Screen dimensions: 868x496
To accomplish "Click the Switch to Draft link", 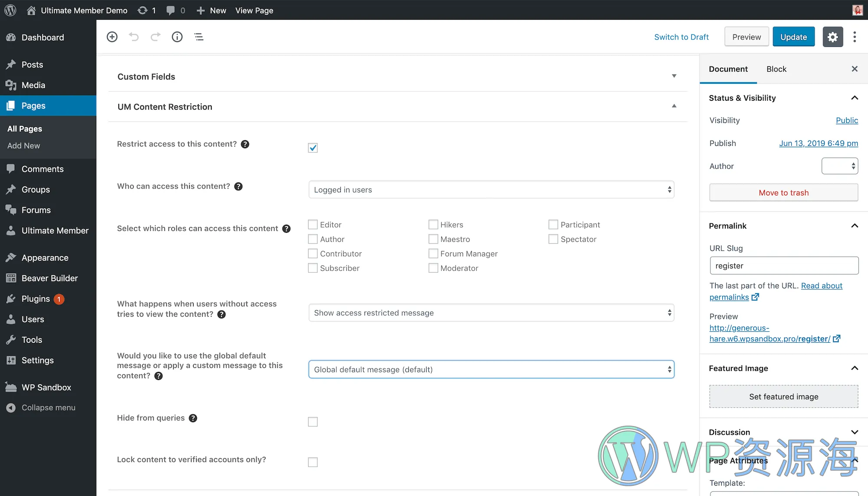I will (x=681, y=37).
